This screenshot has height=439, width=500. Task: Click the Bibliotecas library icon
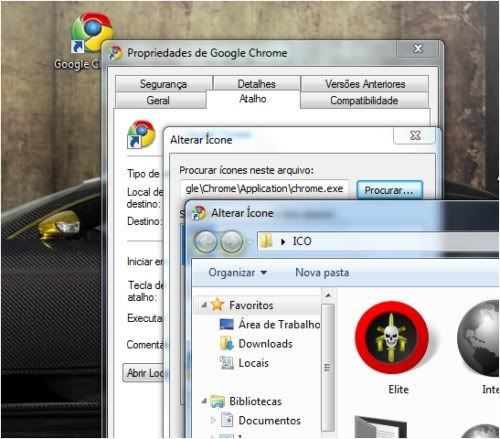pos(217,401)
